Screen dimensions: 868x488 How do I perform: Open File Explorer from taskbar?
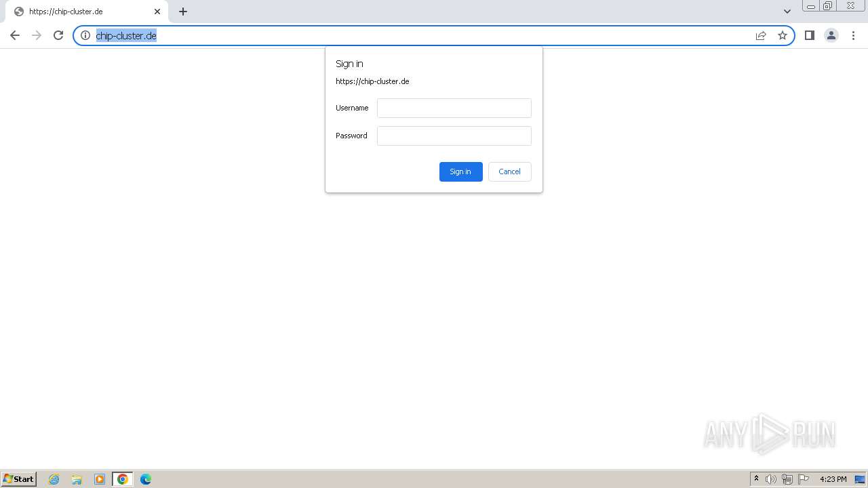click(77, 479)
